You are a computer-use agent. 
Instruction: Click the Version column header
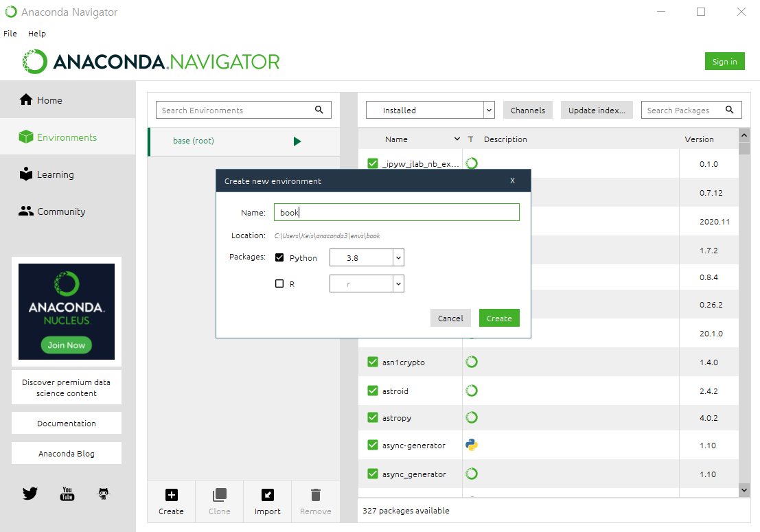[699, 139]
